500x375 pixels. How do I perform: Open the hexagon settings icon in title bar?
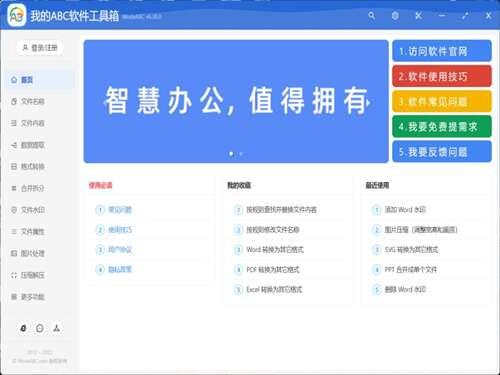tap(395, 15)
